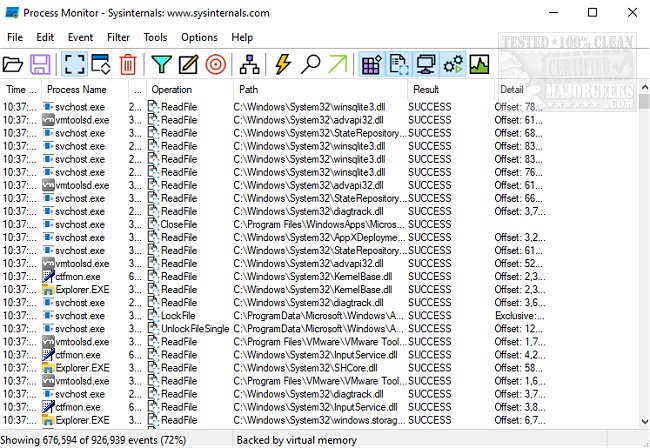
Task: Sort by the Path column header
Action: coord(320,90)
